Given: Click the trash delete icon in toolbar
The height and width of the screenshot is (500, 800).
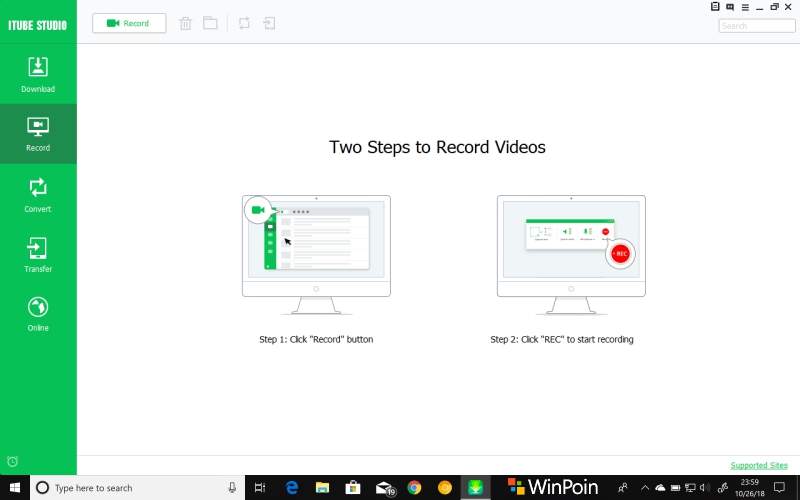Looking at the screenshot, I should pos(185,23).
